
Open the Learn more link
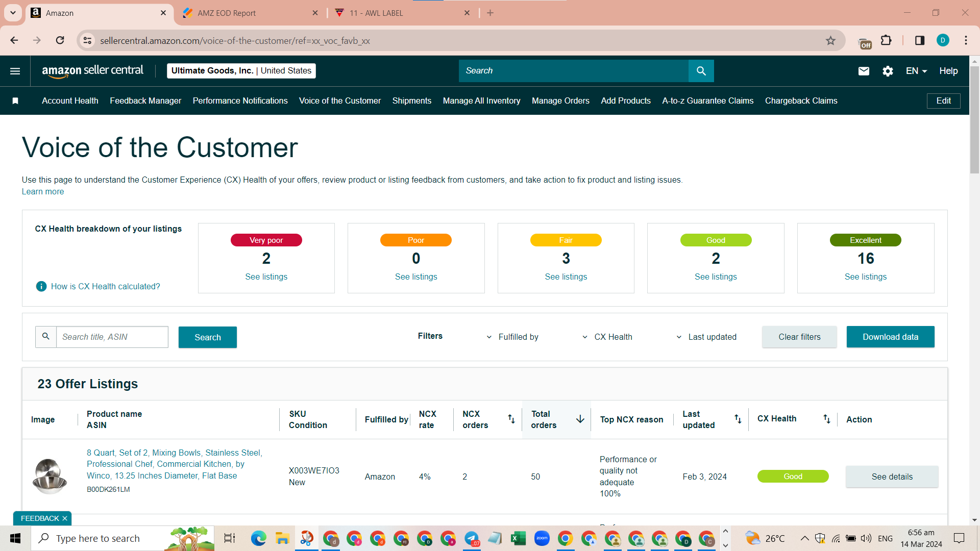tap(43, 192)
